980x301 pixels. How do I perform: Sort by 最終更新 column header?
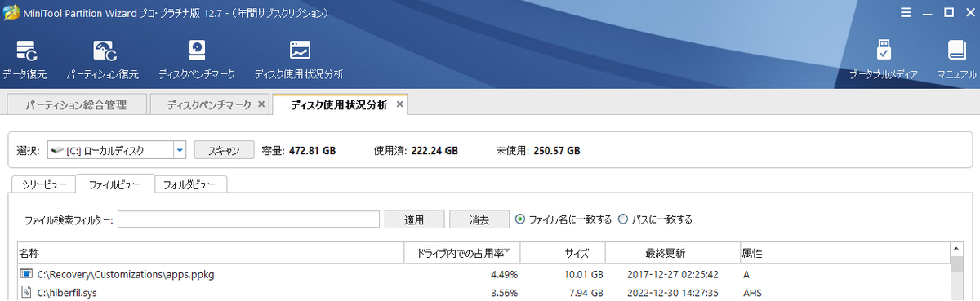672,253
